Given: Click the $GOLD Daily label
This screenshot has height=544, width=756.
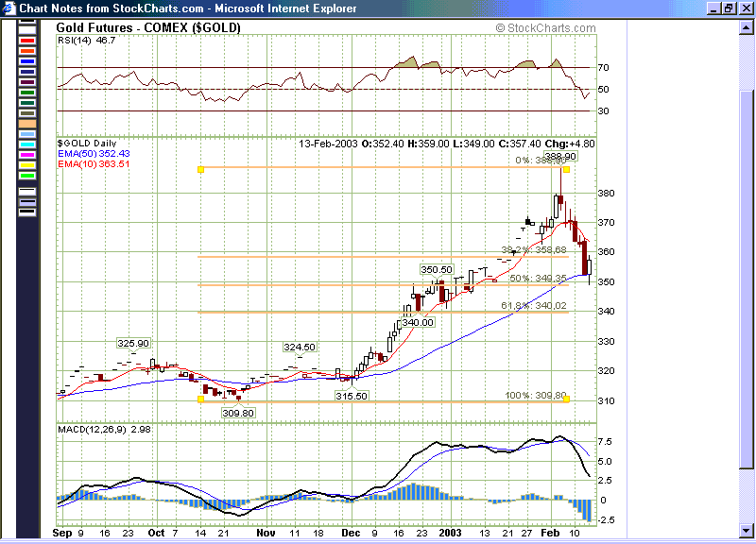Looking at the screenshot, I should (87, 144).
